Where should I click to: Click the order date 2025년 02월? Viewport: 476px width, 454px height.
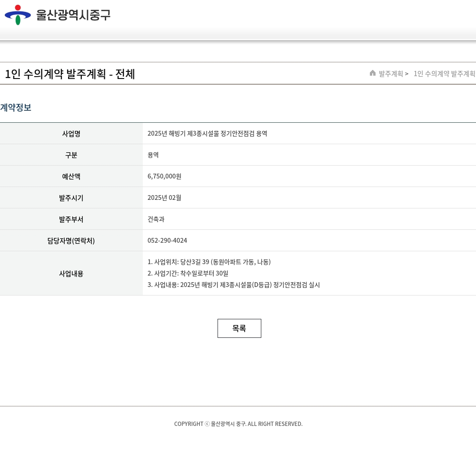click(164, 198)
